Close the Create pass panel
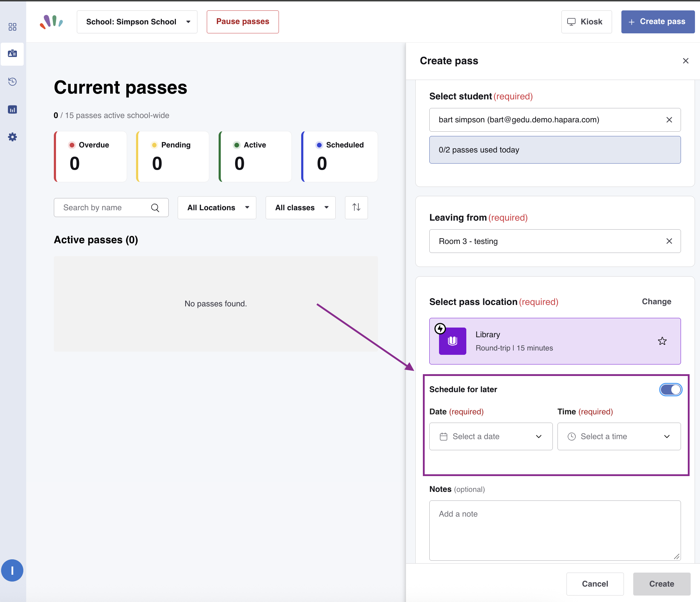Screen dimensions: 700x602 click(x=686, y=61)
